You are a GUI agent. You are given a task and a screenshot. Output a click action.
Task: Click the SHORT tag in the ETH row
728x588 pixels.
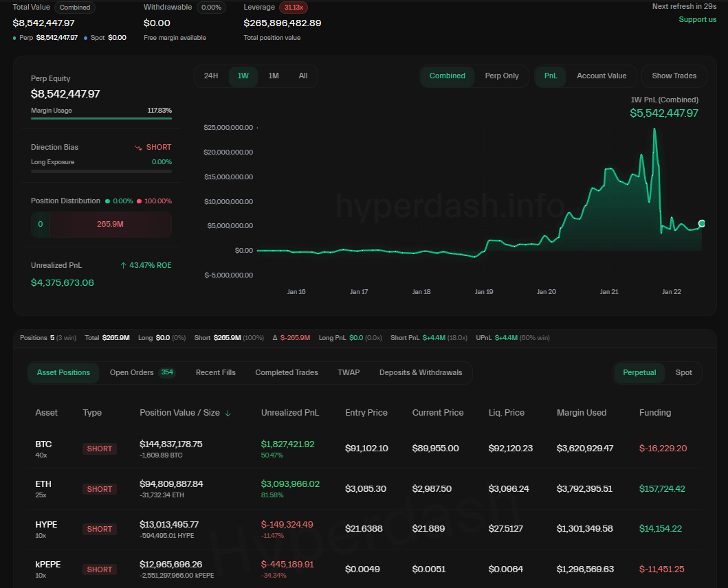100,489
